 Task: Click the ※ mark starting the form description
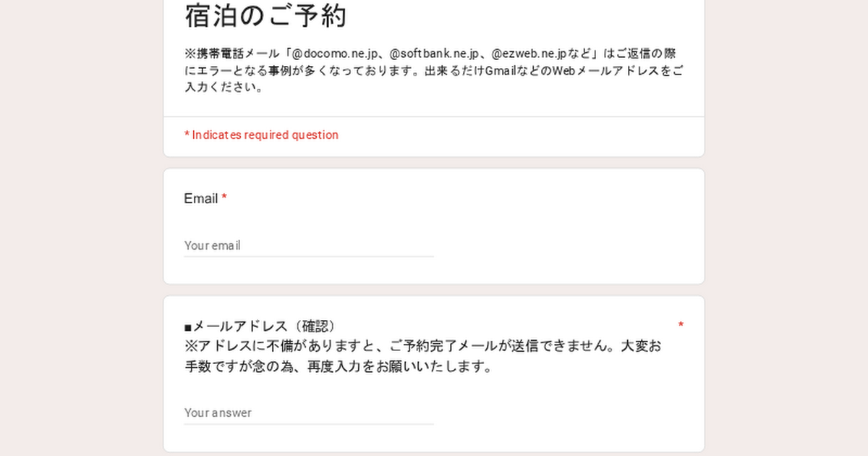(190, 54)
